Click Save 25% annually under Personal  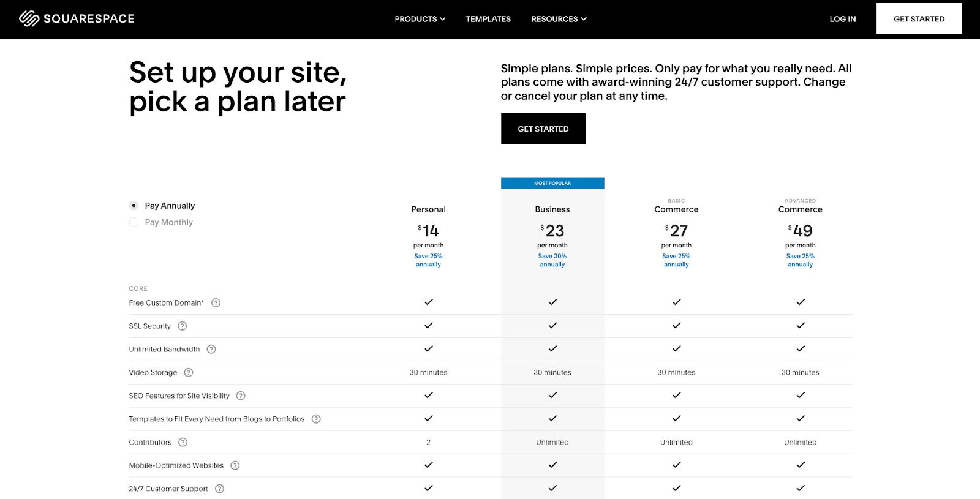pos(428,260)
